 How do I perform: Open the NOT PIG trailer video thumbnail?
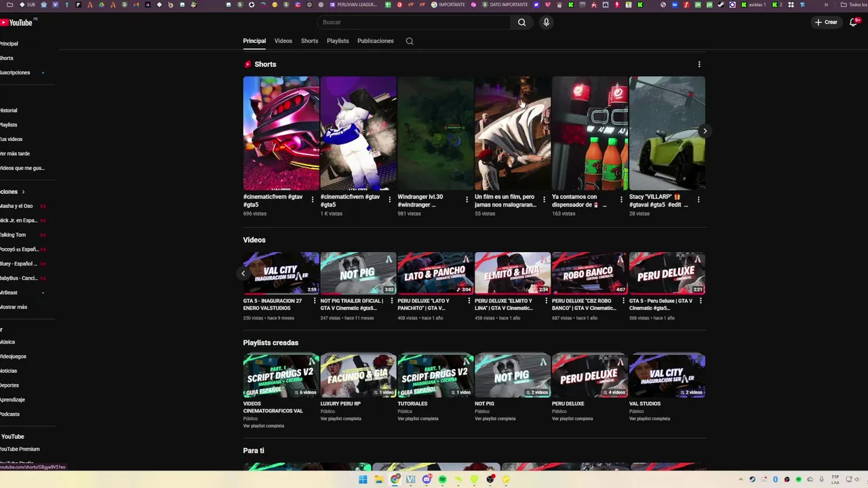pos(358,273)
